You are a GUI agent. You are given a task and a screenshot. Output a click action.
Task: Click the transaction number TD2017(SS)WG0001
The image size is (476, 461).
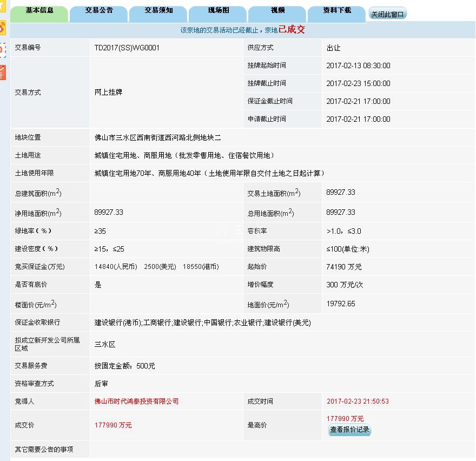pos(127,48)
